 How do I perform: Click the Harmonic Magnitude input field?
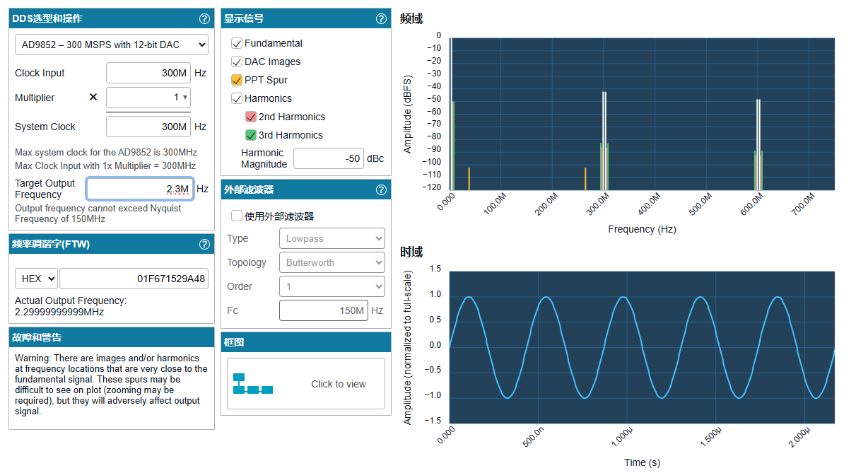tap(328, 158)
